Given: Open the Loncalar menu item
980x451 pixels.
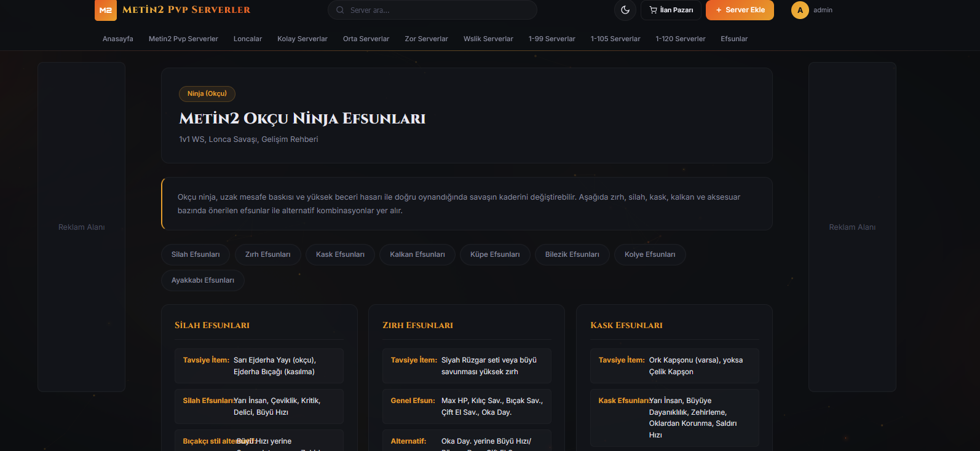Looking at the screenshot, I should 247,39.
